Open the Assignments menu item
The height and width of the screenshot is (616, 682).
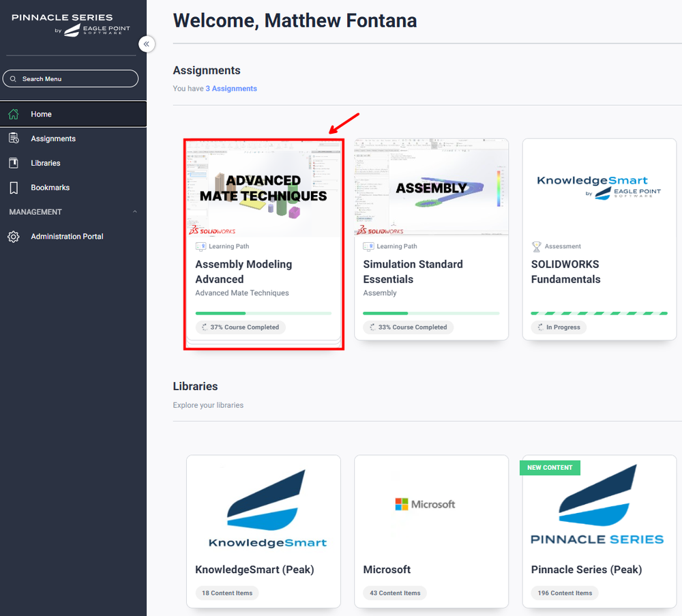click(x=73, y=138)
